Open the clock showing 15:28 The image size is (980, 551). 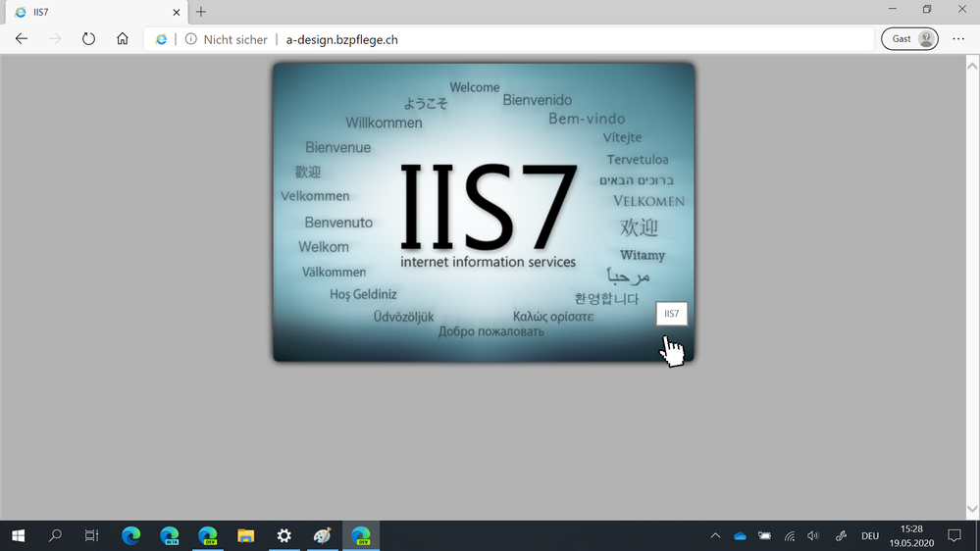click(x=912, y=535)
